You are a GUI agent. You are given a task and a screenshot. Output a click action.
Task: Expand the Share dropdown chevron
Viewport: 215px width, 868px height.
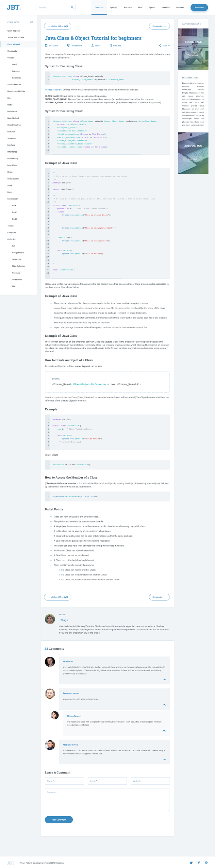(x=169, y=45)
